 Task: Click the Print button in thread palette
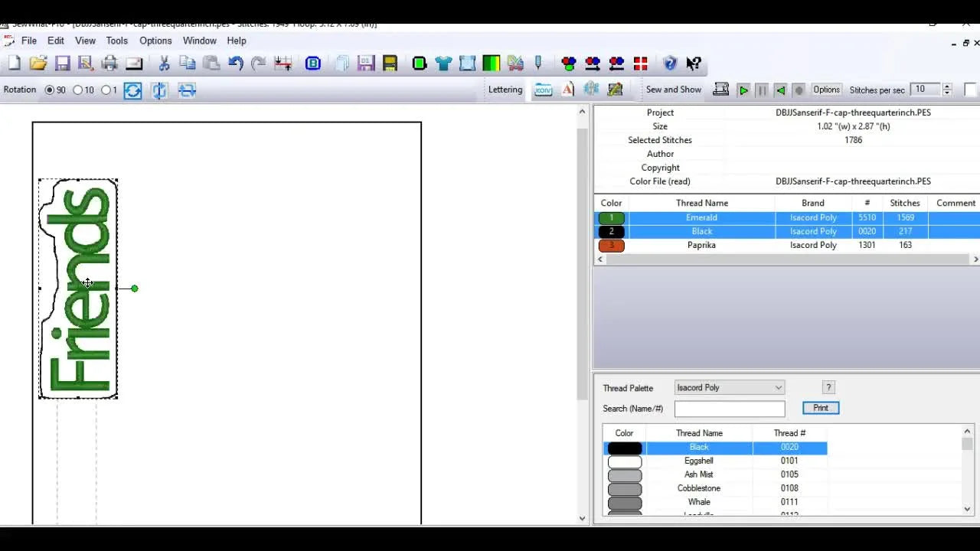[x=821, y=408]
